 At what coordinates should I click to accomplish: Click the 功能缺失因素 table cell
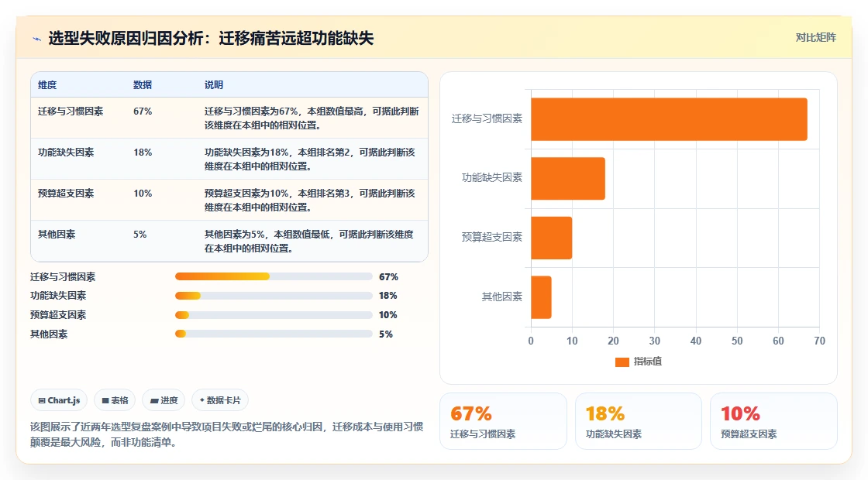click(x=66, y=152)
